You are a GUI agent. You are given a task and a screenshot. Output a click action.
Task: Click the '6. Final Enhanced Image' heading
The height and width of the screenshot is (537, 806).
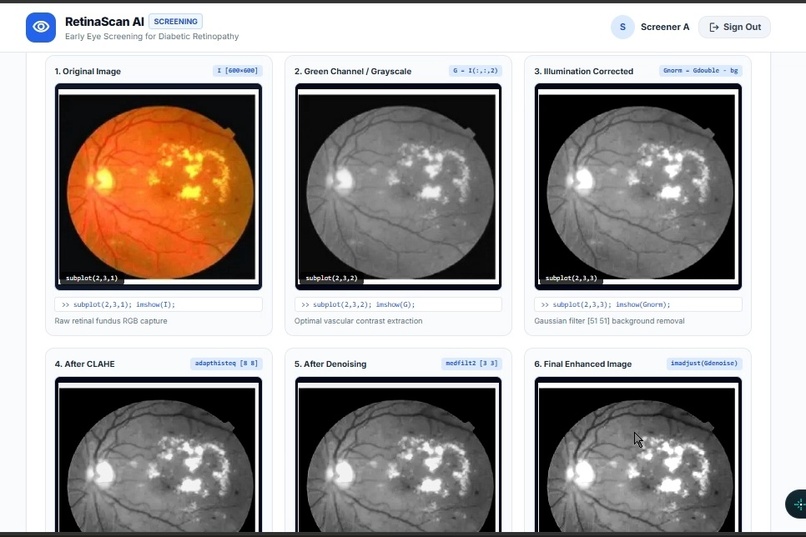583,364
